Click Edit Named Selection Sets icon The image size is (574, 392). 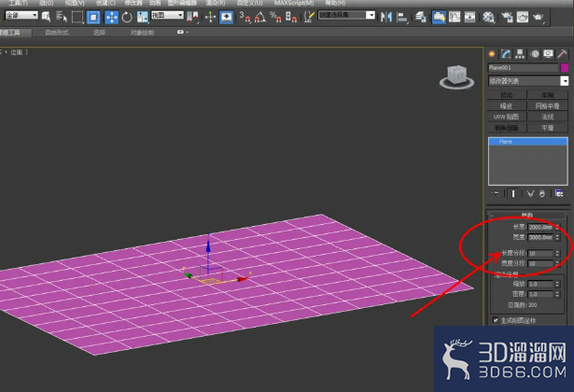coord(309,17)
